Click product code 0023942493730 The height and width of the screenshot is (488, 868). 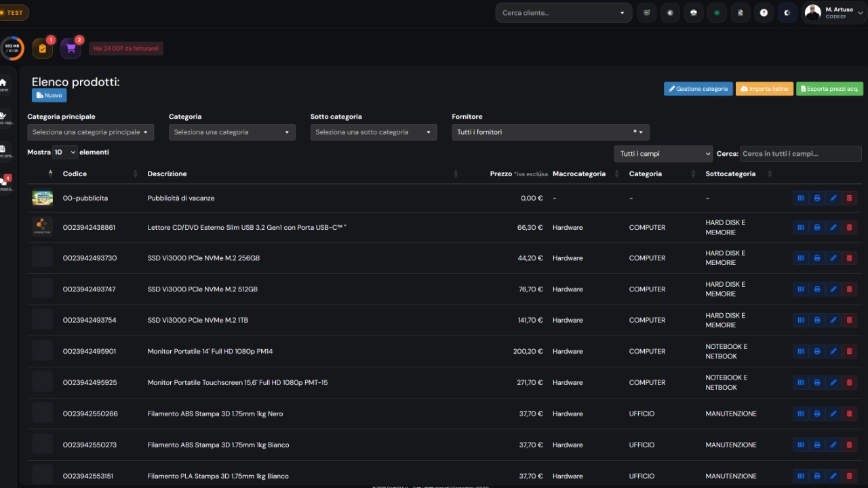click(x=90, y=258)
